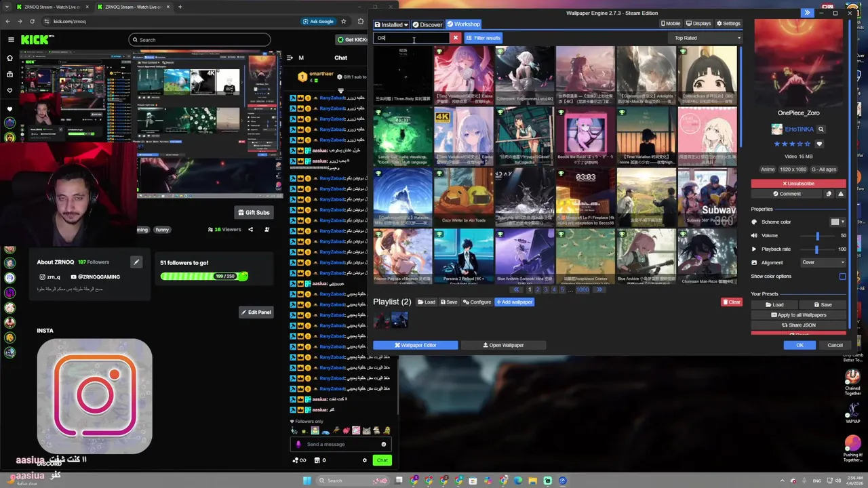The width and height of the screenshot is (868, 488).
Task: Adjust the Playback rate slider
Action: tap(817, 249)
